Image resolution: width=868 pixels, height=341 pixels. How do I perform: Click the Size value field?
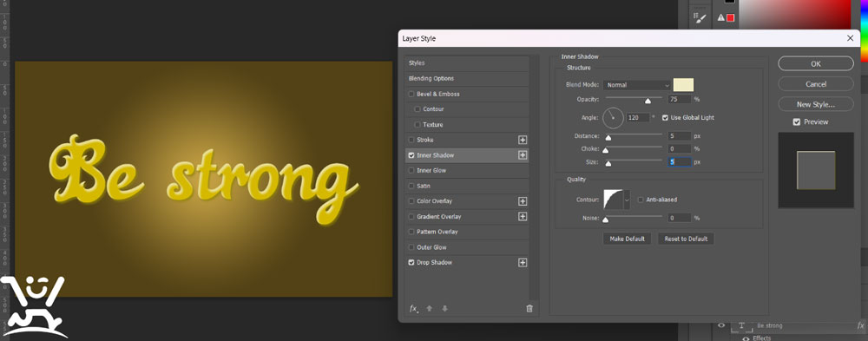pos(680,162)
